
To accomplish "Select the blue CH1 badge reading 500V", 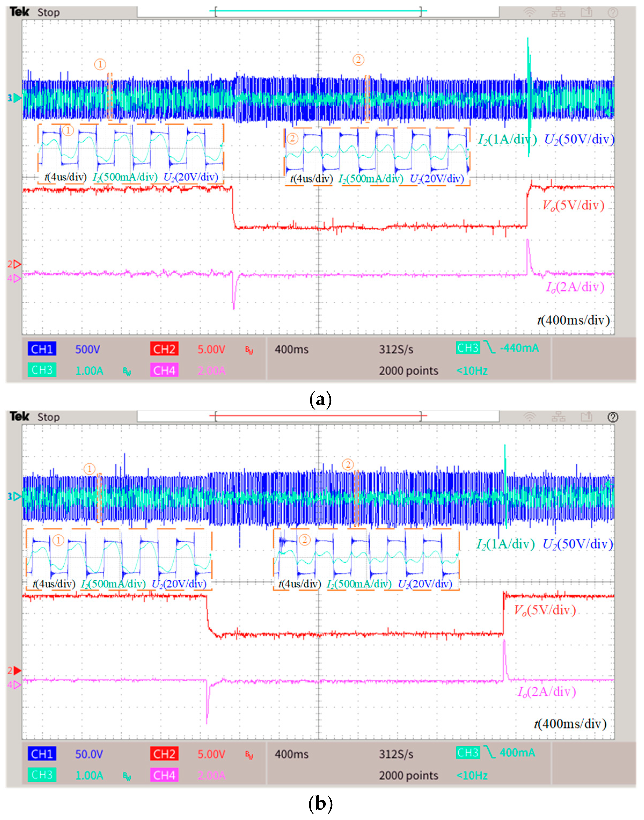I will pyautogui.click(x=42, y=349).
